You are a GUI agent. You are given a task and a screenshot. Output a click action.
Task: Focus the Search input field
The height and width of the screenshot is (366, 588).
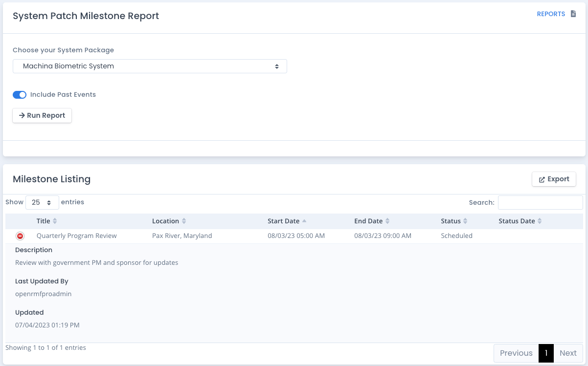pyautogui.click(x=540, y=202)
